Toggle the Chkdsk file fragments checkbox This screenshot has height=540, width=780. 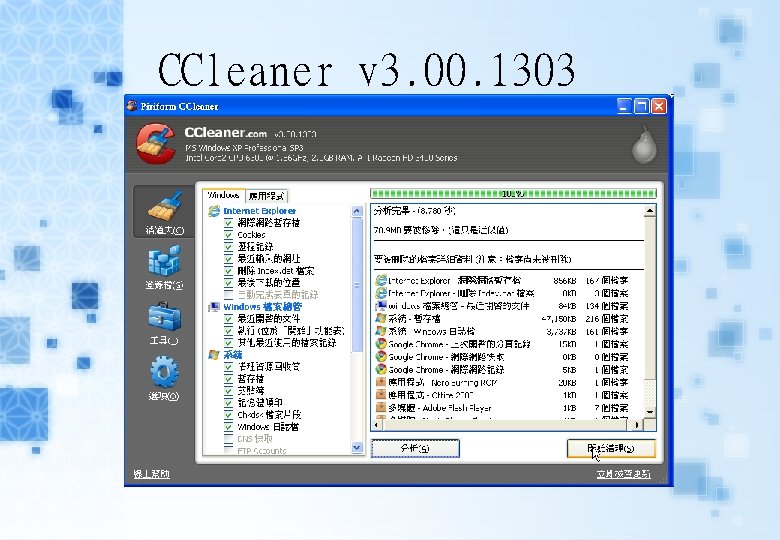228,415
